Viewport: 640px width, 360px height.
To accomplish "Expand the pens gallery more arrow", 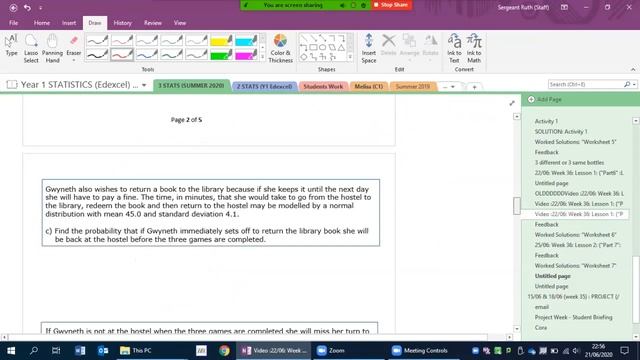I will click(262, 57).
